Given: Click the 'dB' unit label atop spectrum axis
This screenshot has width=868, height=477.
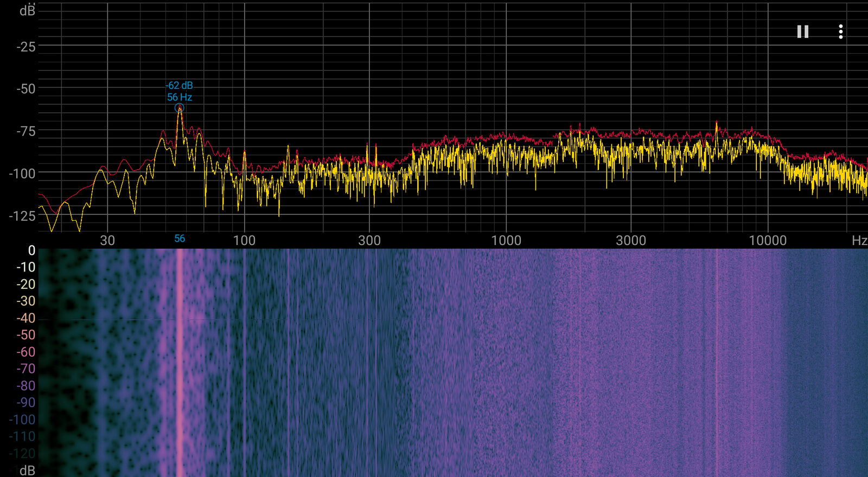Looking at the screenshot, I should 27,10.
